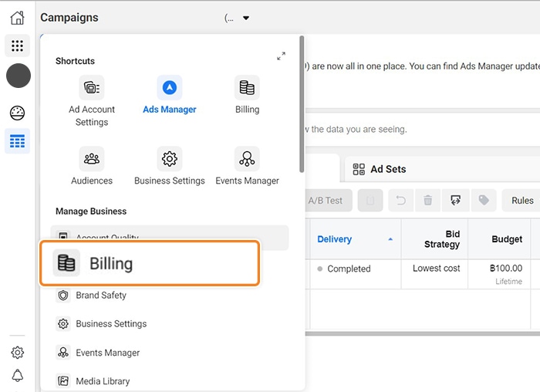The width and height of the screenshot is (540, 392).
Task: Click the undo toolbar icon
Action: click(401, 200)
